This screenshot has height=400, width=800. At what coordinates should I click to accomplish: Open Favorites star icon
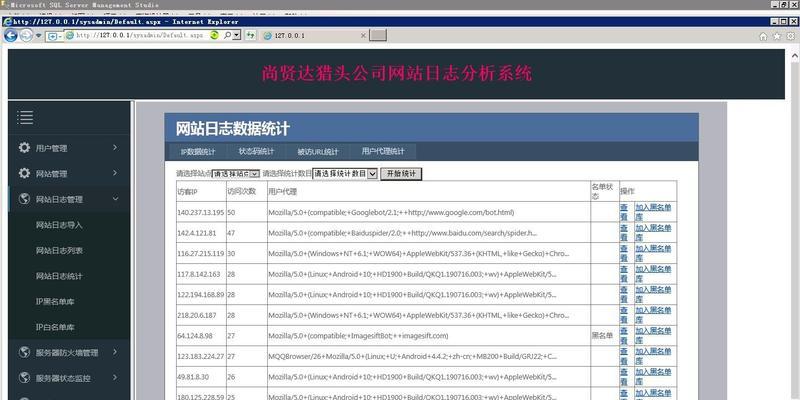pos(777,36)
